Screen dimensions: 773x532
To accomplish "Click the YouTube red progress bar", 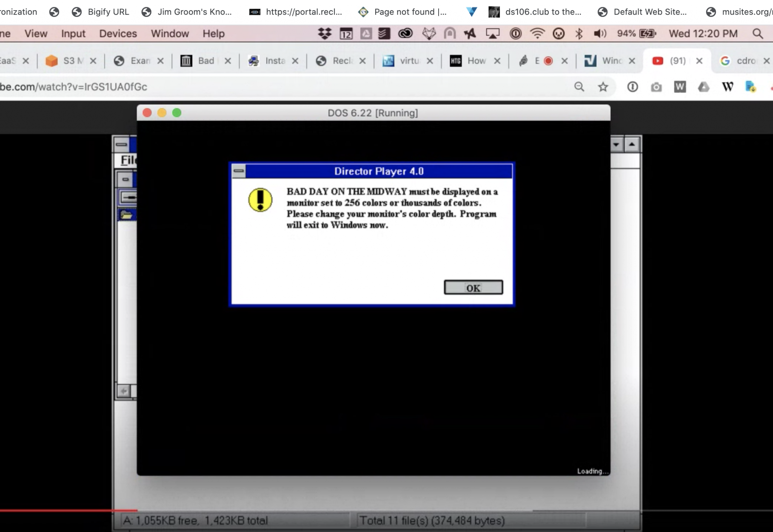I will 69,510.
